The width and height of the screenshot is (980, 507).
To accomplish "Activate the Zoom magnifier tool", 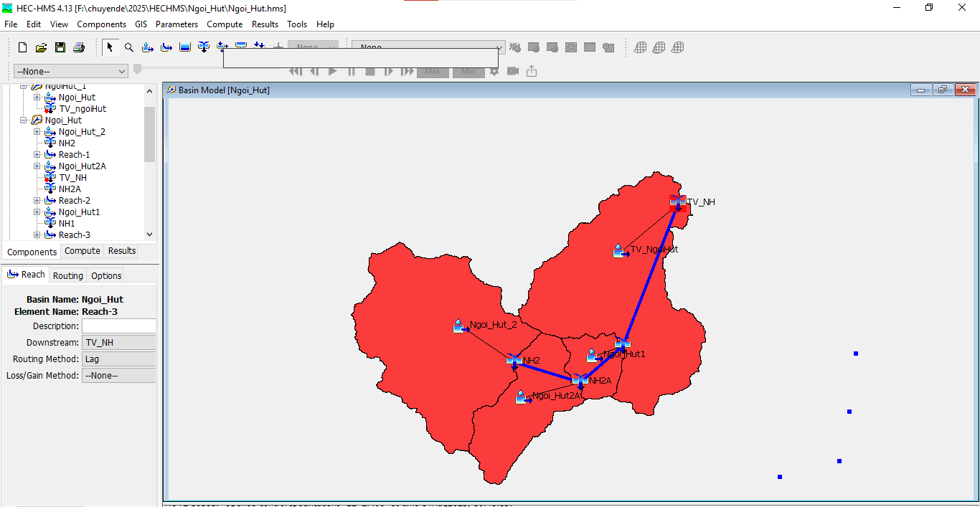I will coord(129,48).
